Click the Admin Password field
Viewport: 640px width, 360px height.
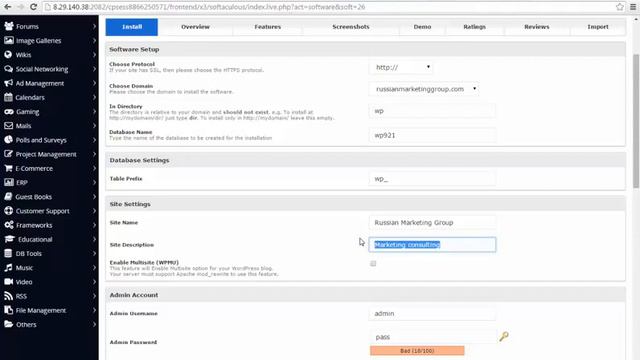pyautogui.click(x=432, y=337)
